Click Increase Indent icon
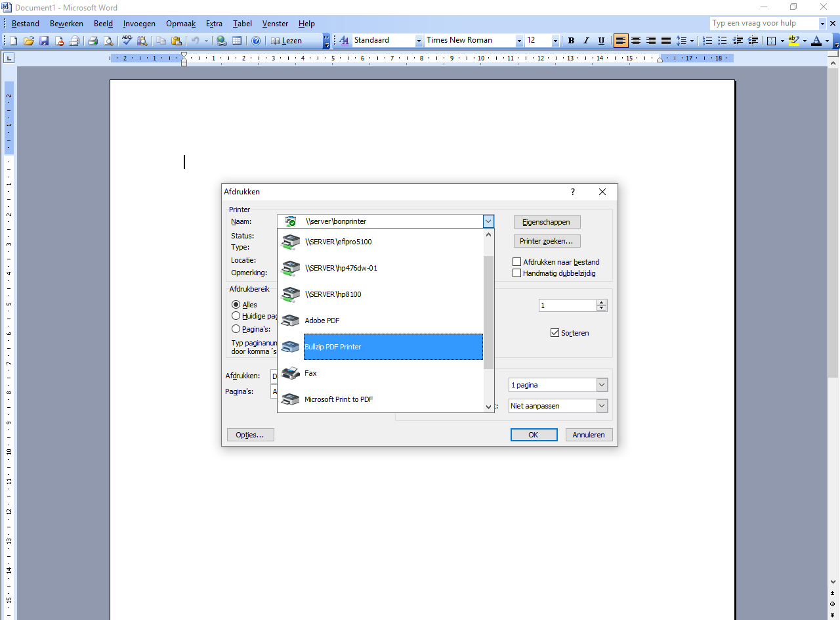This screenshot has width=840, height=620. tap(753, 41)
